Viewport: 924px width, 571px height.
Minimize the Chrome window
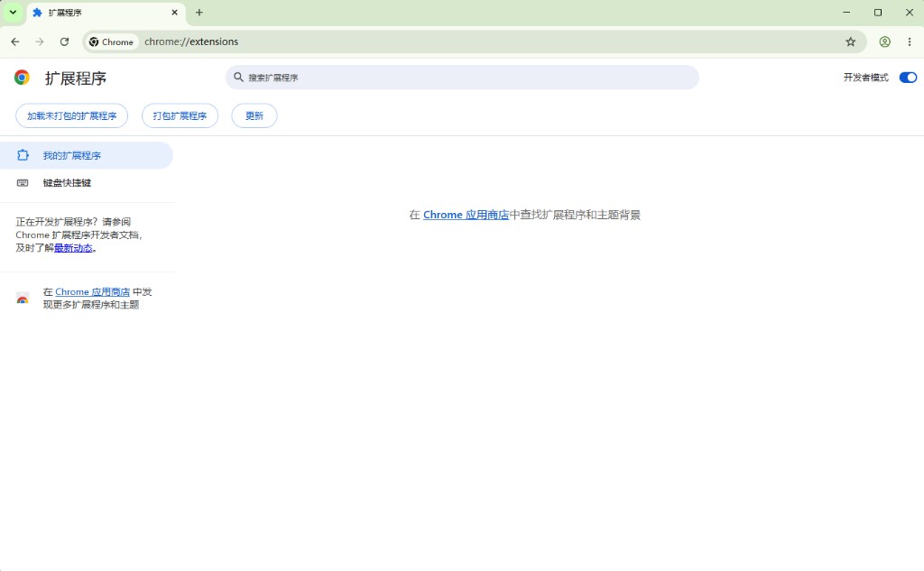pyautogui.click(x=846, y=13)
